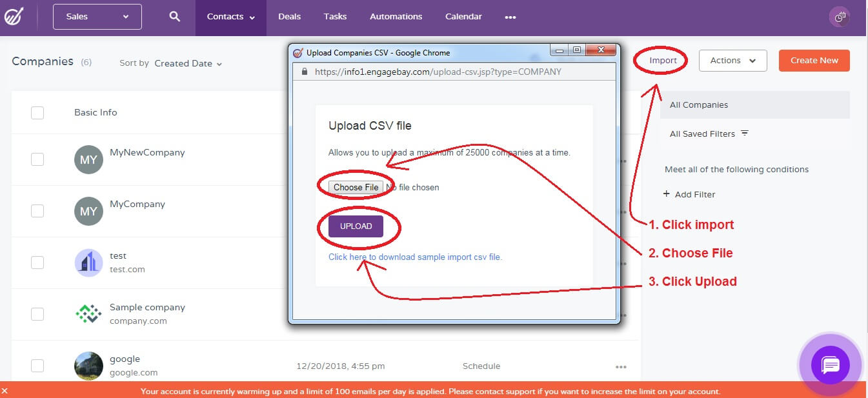868x398 pixels.
Task: Select the checkbox in the Basic Info header
Action: click(37, 112)
